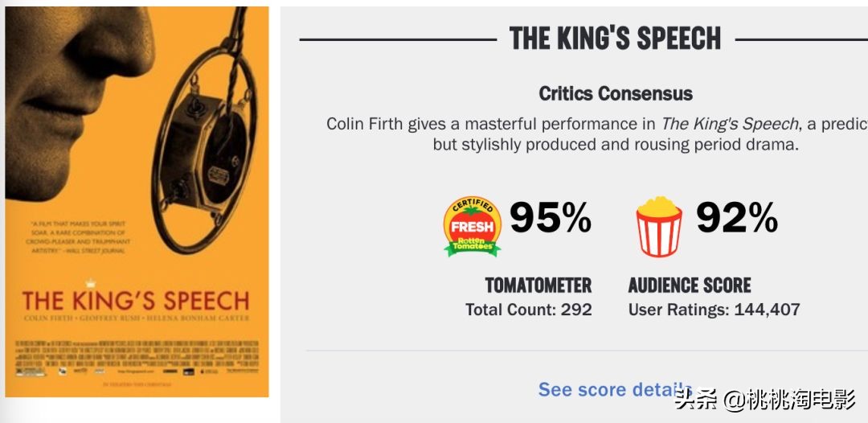This screenshot has width=868, height=423.
Task: Open the See score details link
Action: 615,390
